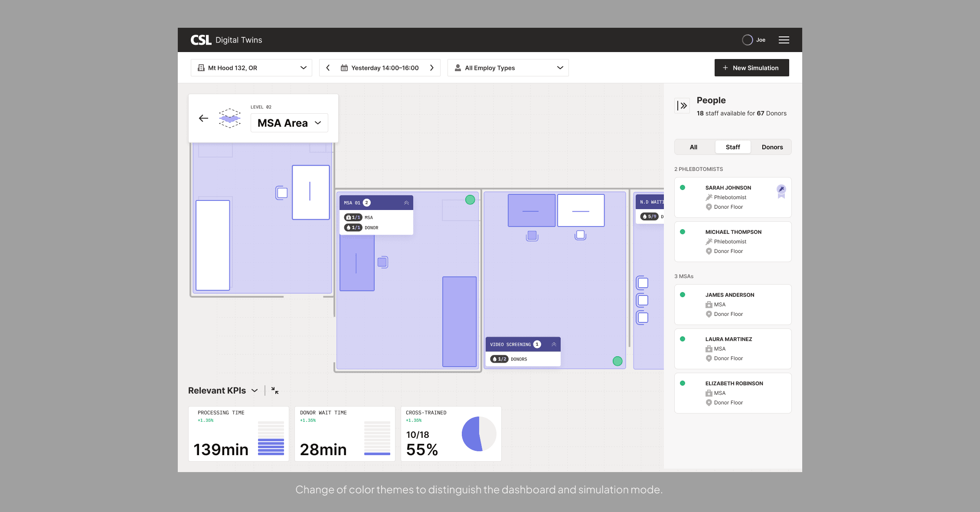Click 1/2 DONORS badge in Video Screening
Viewport: 980px width, 512px height.
[499, 359]
